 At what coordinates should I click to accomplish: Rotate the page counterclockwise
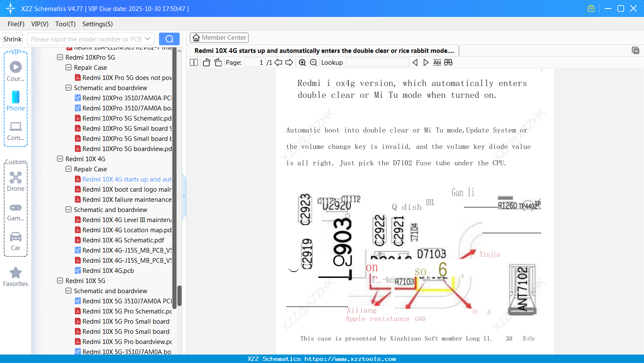(x=206, y=62)
